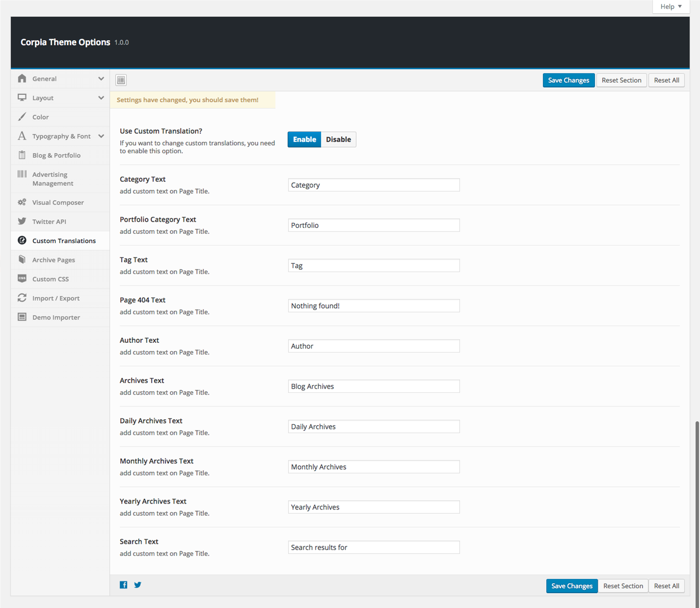This screenshot has width=700, height=608.
Task: Click the Twitter API bird icon
Action: pyautogui.click(x=22, y=221)
